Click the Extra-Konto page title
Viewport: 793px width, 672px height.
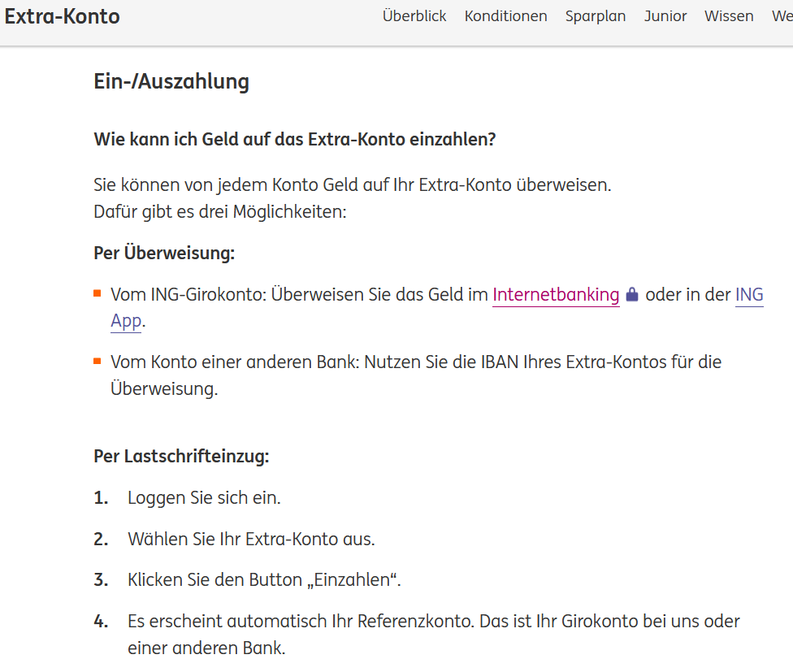point(62,16)
